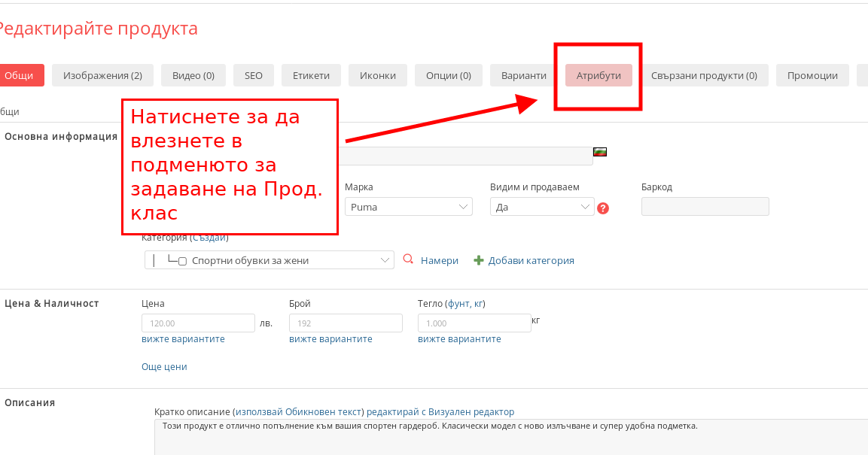868x455 pixels.
Task: Select the Видео (0) tab
Action: (193, 75)
